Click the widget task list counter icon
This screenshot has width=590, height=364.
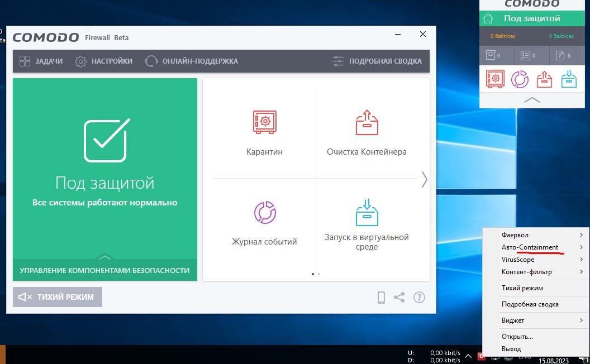pos(528,55)
